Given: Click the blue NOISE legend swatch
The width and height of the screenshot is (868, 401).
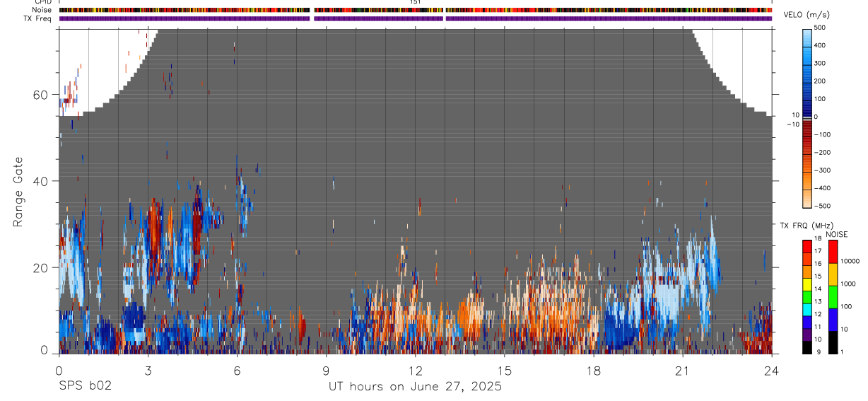Looking at the screenshot, I should (833, 320).
